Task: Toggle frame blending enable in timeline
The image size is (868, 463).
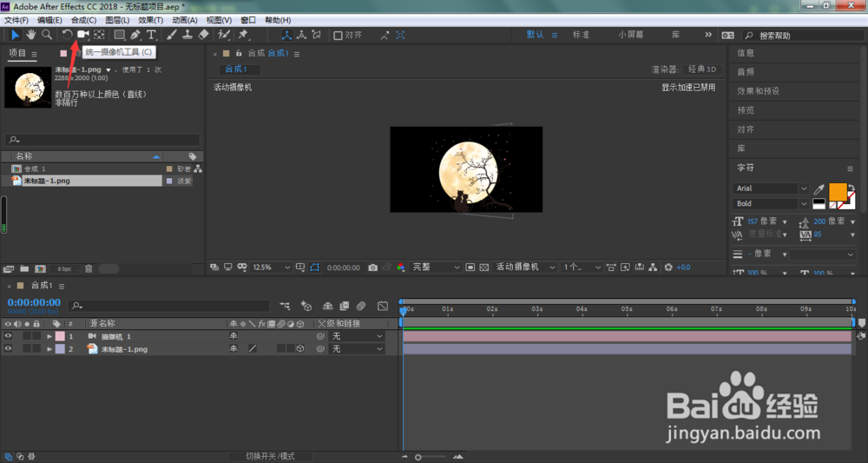Action: [344, 306]
